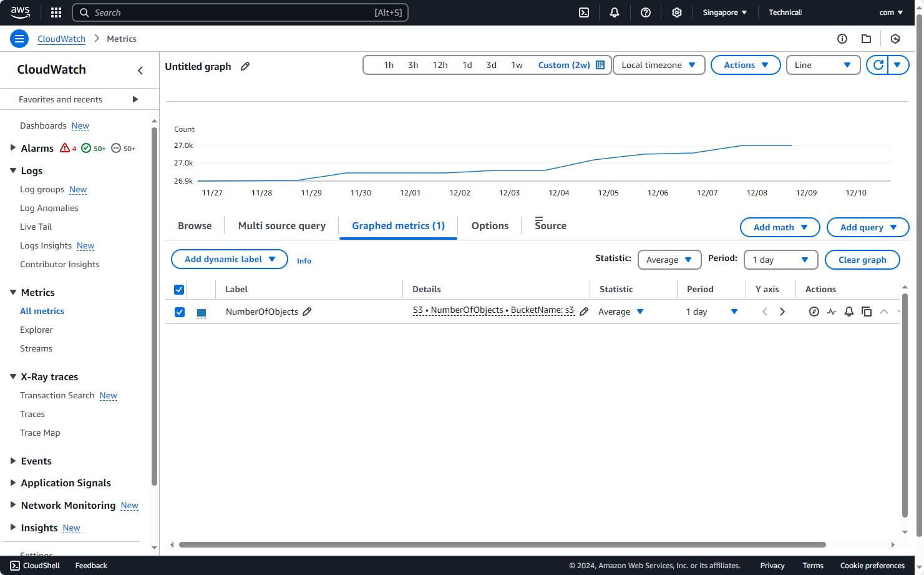Collapse the CloudWatch sidebar chevron

point(140,71)
